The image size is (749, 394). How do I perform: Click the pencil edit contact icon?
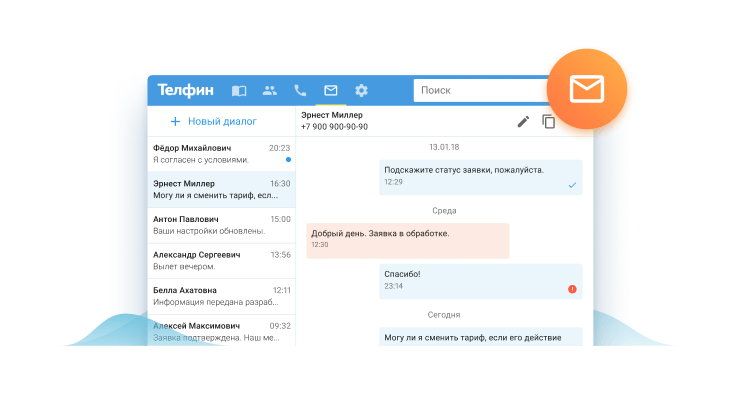pyautogui.click(x=523, y=122)
